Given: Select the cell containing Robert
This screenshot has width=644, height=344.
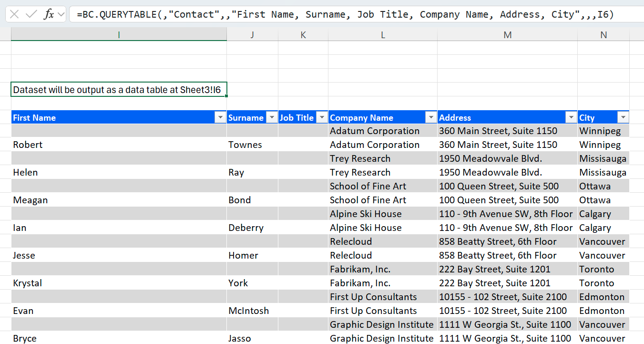Looking at the screenshot, I should 119,145.
